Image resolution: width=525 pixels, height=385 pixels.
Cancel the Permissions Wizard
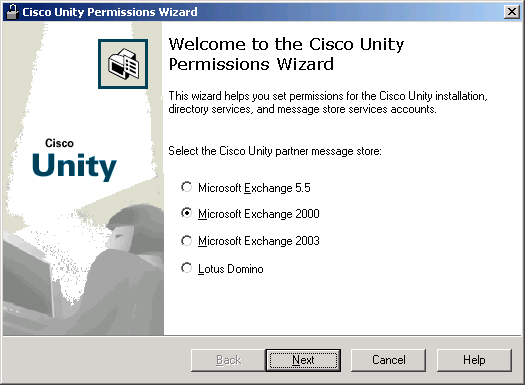click(388, 360)
